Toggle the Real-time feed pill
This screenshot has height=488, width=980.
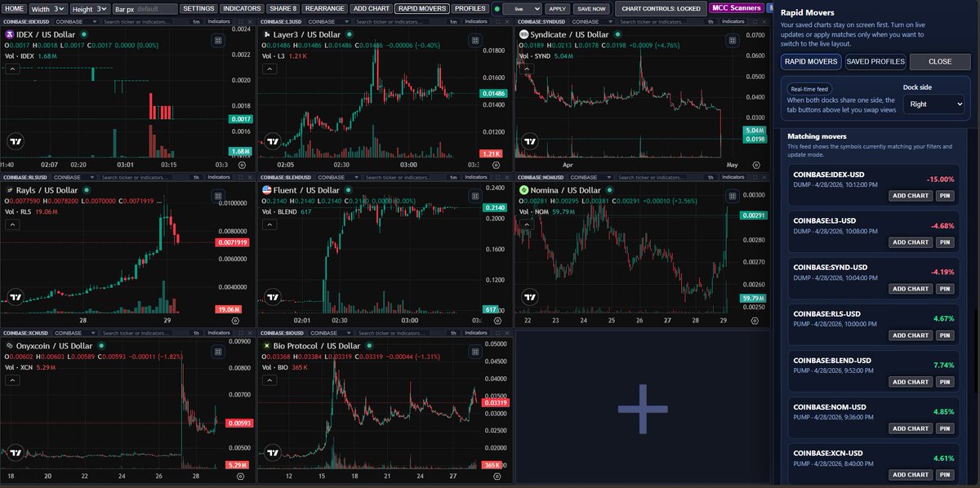(x=809, y=89)
